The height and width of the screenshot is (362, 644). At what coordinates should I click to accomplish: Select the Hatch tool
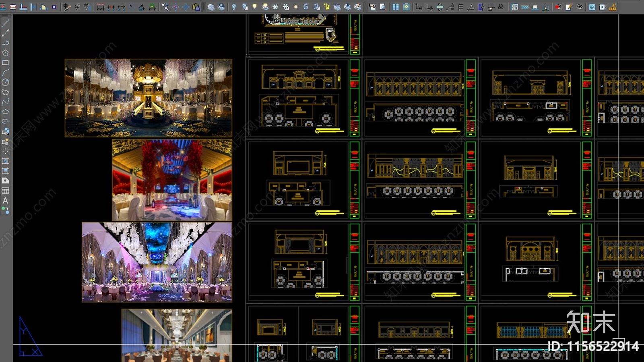click(5, 161)
